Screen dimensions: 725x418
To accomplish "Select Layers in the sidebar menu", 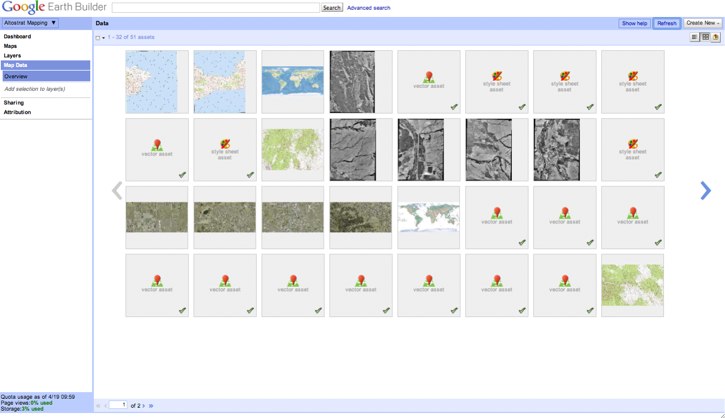I will [12, 55].
